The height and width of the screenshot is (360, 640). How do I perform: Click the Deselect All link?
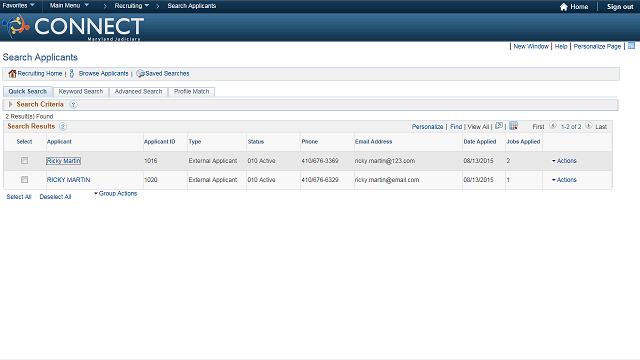click(x=55, y=197)
